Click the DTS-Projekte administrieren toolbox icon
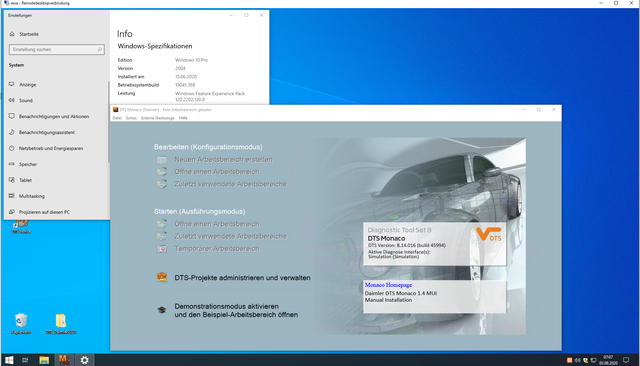 162,277
